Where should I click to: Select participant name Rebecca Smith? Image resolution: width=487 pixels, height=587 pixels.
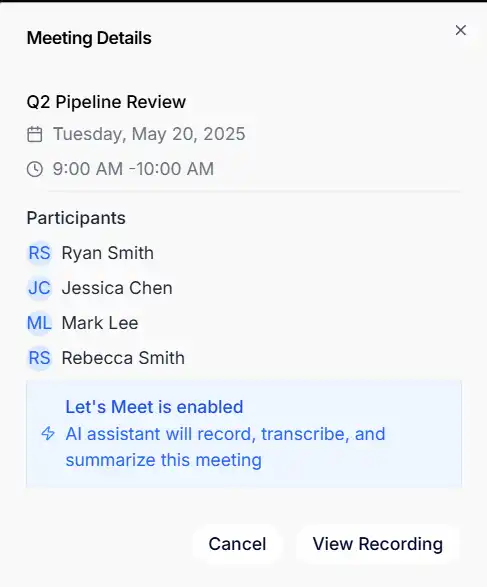coord(123,358)
